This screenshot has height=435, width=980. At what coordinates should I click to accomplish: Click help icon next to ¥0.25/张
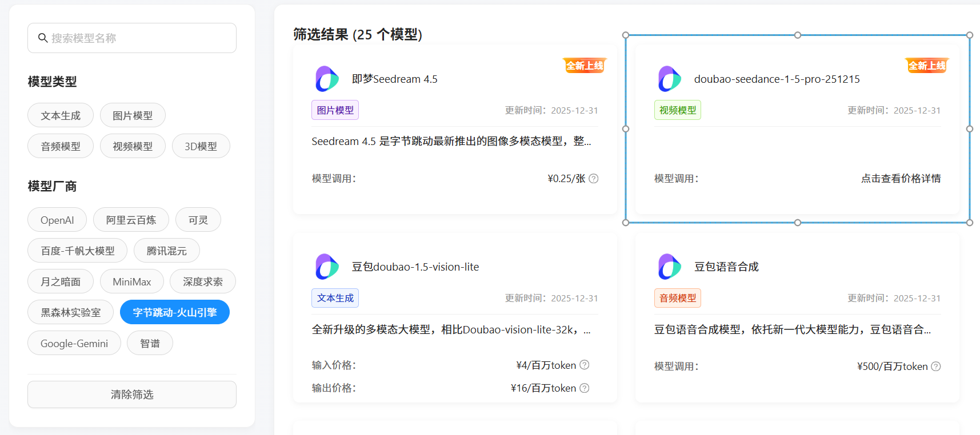[x=594, y=179]
